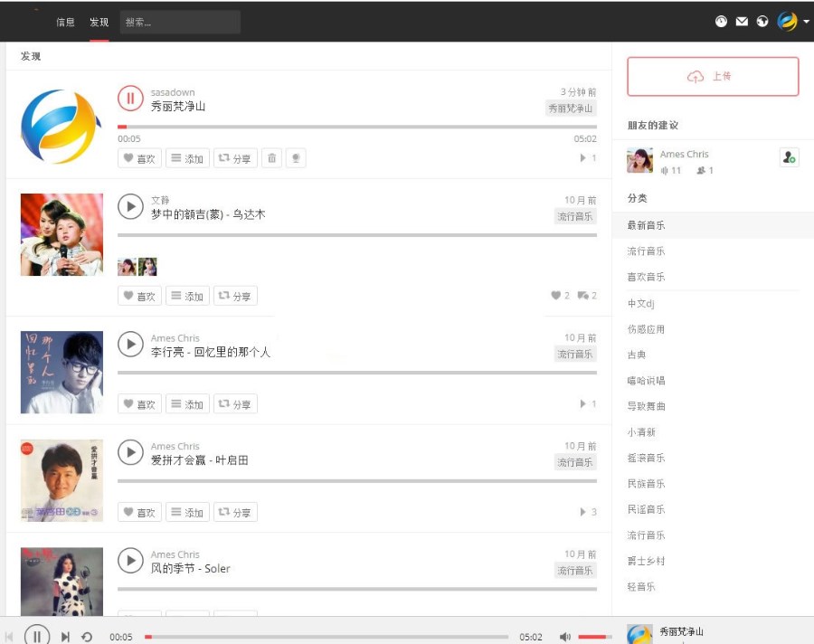This screenshot has height=644, width=814.
Task: Follow Ames Chris with add-friend icon
Action: 789,156
